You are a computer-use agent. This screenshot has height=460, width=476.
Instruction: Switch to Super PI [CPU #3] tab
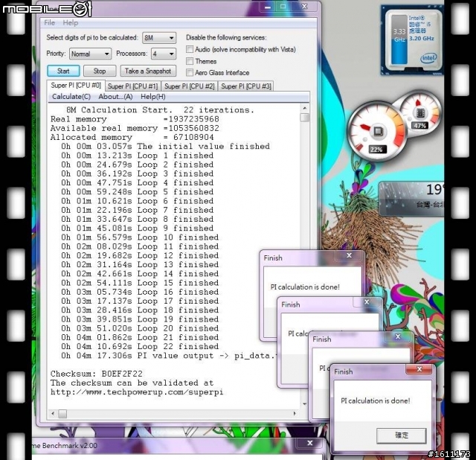pos(246,86)
